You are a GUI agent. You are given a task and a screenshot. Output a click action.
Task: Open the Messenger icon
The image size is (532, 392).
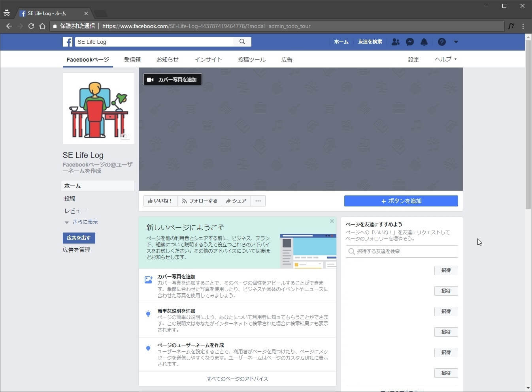410,42
